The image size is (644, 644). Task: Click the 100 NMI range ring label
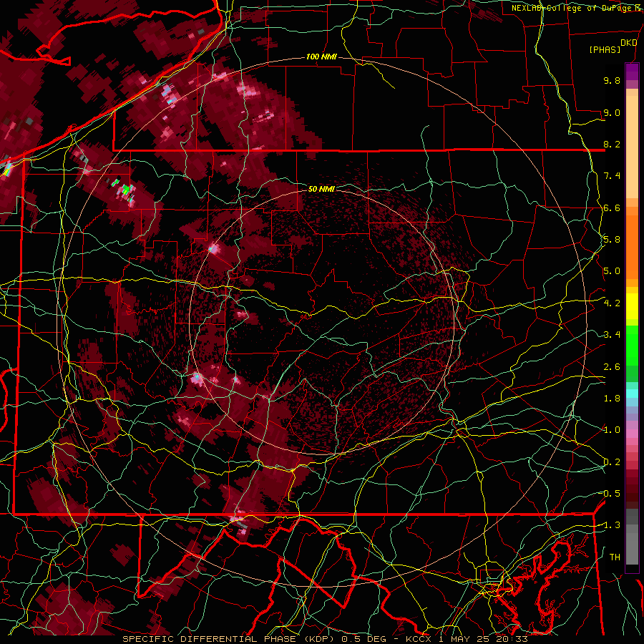tap(321, 57)
